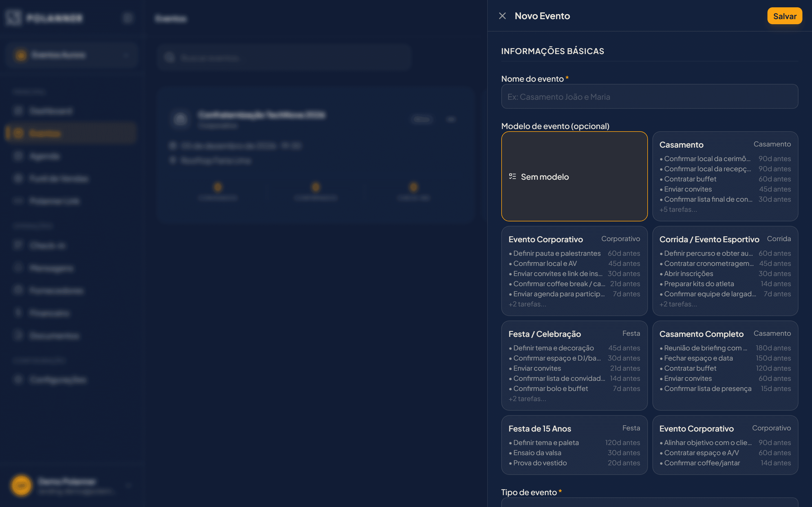
Task: Select the Corrida / Evento Esportivo template
Action: [725, 271]
